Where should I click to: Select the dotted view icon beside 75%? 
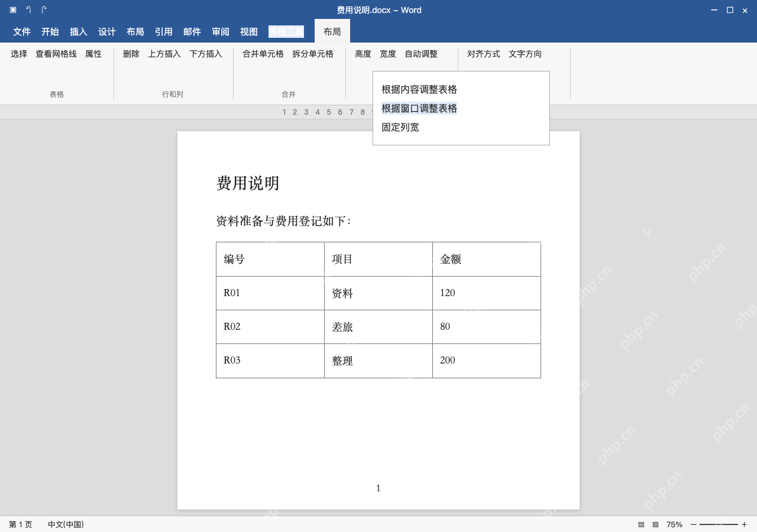(655, 524)
